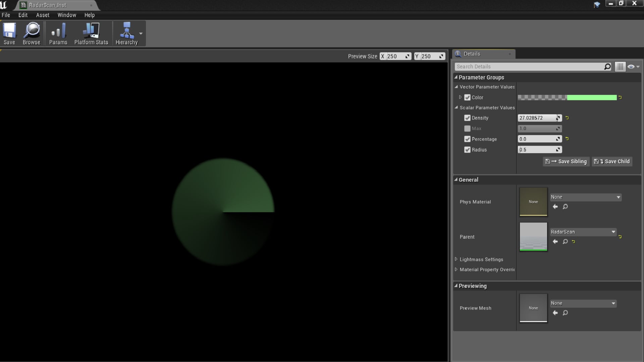Screen dimensions: 644x362
Task: Click the green Color swatch
Action: click(x=592, y=97)
